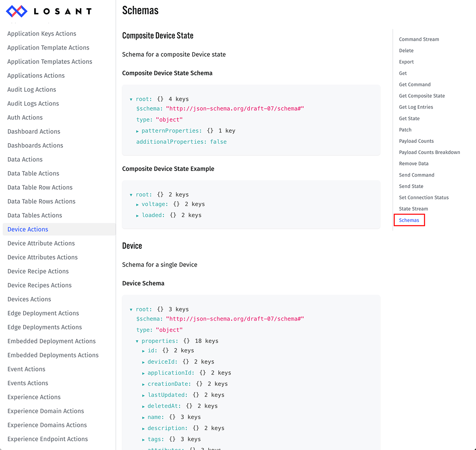Viewport: 476px width, 450px height.
Task: Open Device Actions in the sidebar
Action: click(x=28, y=229)
